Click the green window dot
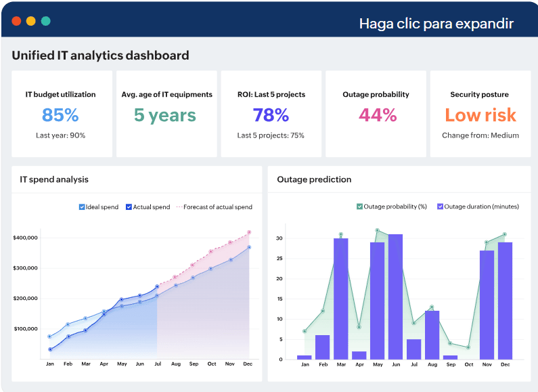The width and height of the screenshot is (538, 392). pyautogui.click(x=45, y=21)
